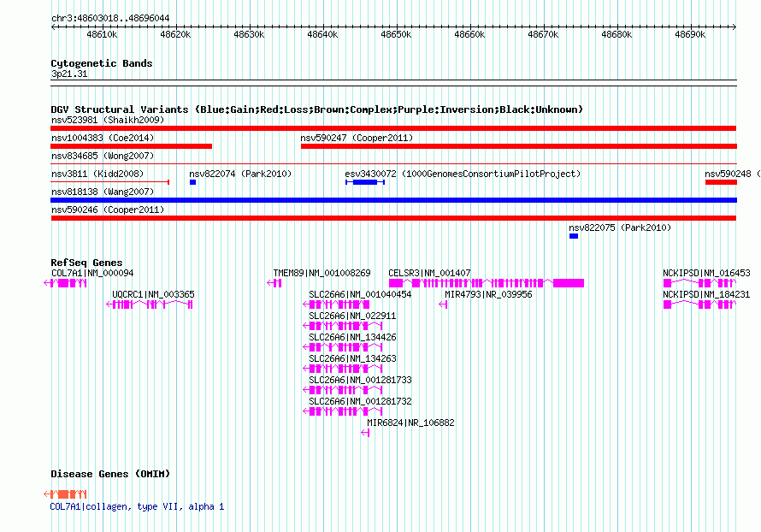Click the nsv590247 (Cooper2011) red bar
The image size is (761, 532).
point(519,146)
